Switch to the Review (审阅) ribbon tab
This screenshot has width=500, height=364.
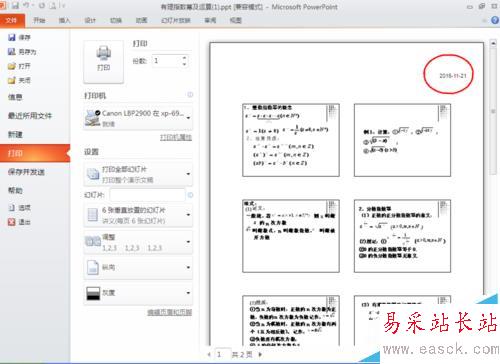click(x=210, y=20)
